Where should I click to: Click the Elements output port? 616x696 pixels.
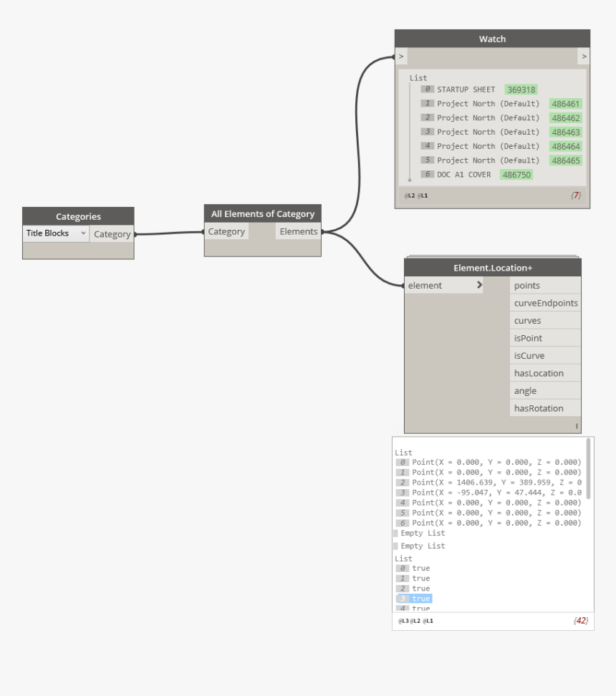[x=298, y=231]
